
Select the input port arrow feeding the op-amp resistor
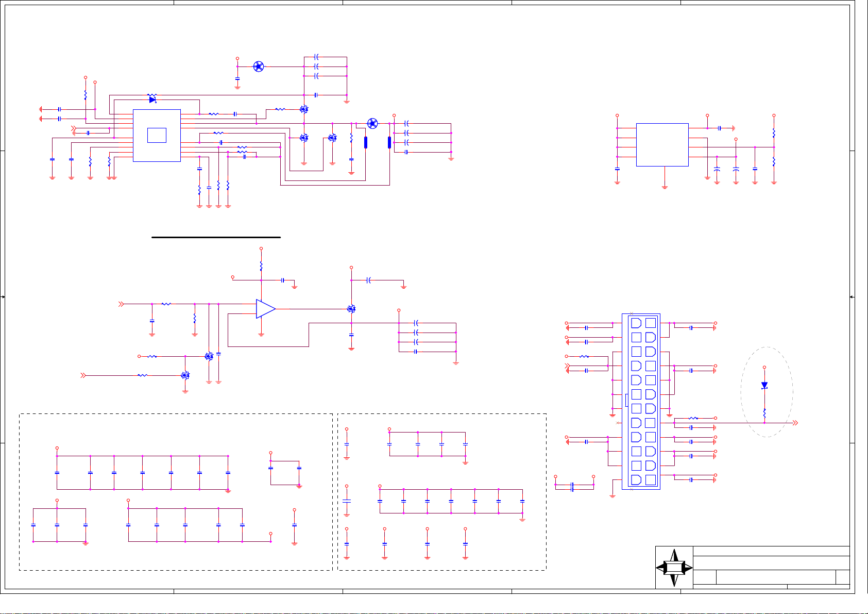122,304
